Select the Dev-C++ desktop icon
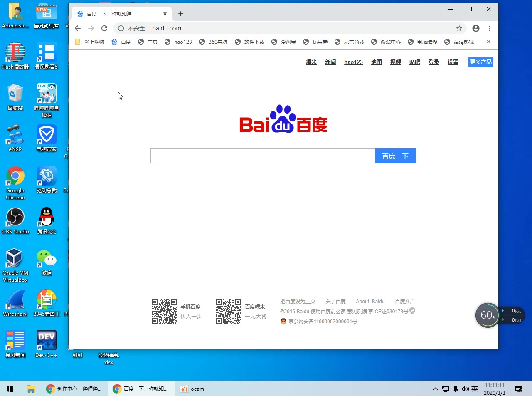 click(x=47, y=344)
